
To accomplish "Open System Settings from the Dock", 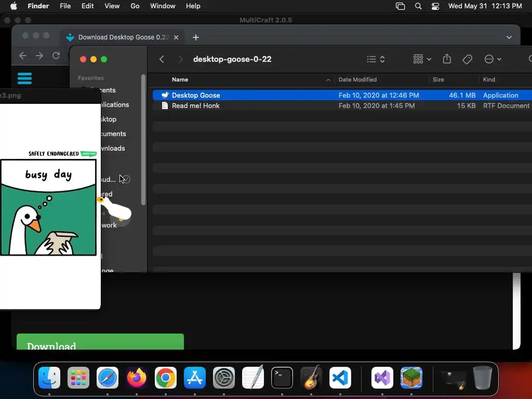I will tap(224, 378).
